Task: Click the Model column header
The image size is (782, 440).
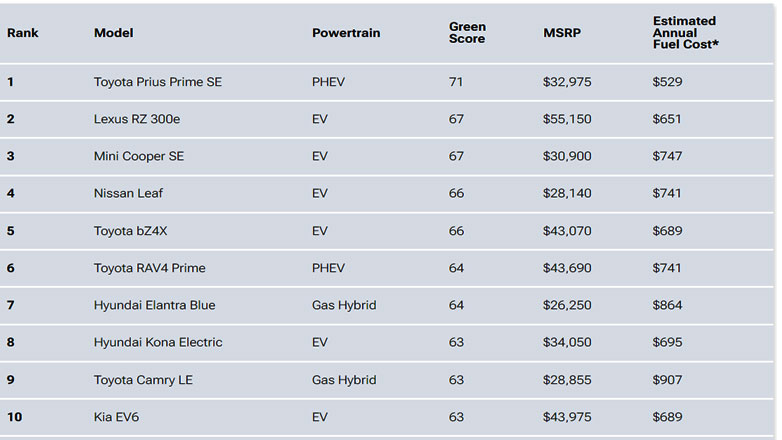Action: pos(113,33)
